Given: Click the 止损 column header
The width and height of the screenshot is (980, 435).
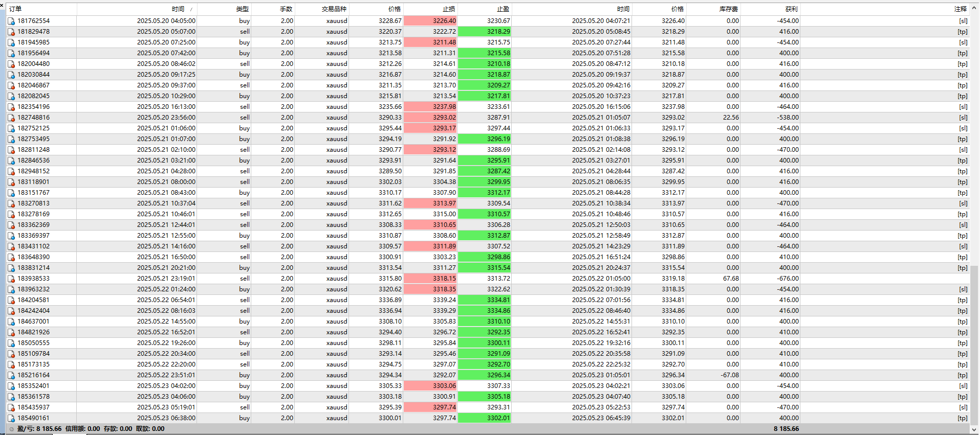Looking at the screenshot, I should click(430, 9).
